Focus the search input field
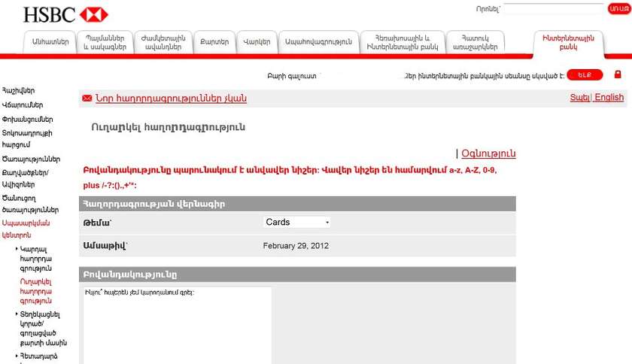Image resolution: width=632 pixels, height=364 pixels. point(554,9)
